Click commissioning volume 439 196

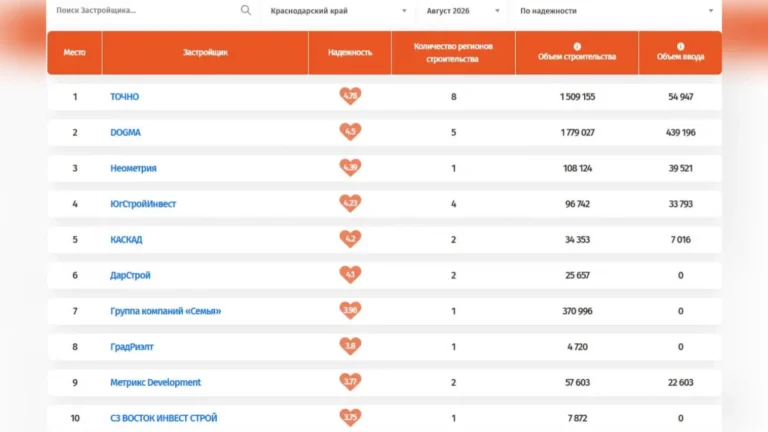click(681, 132)
